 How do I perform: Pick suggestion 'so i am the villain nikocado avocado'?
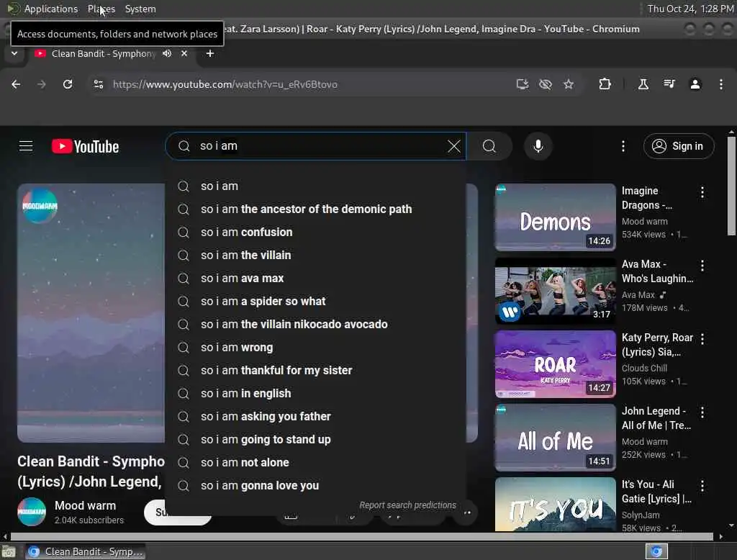click(x=315, y=325)
